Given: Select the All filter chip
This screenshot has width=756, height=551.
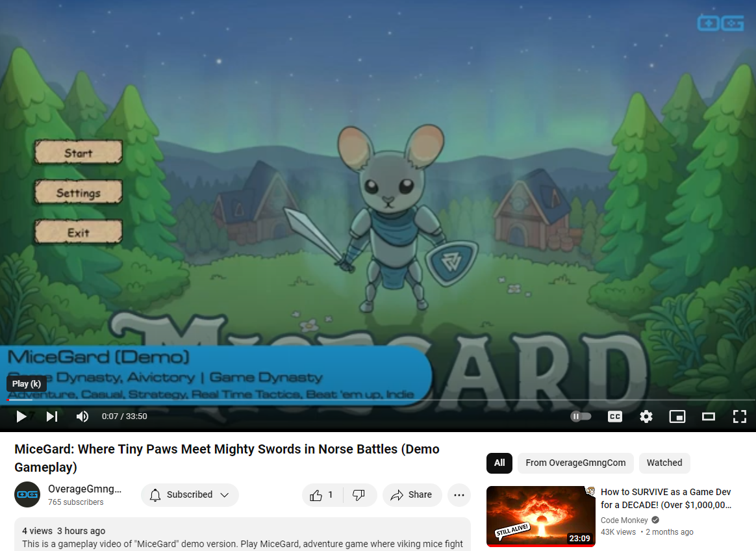Looking at the screenshot, I should 499,463.
